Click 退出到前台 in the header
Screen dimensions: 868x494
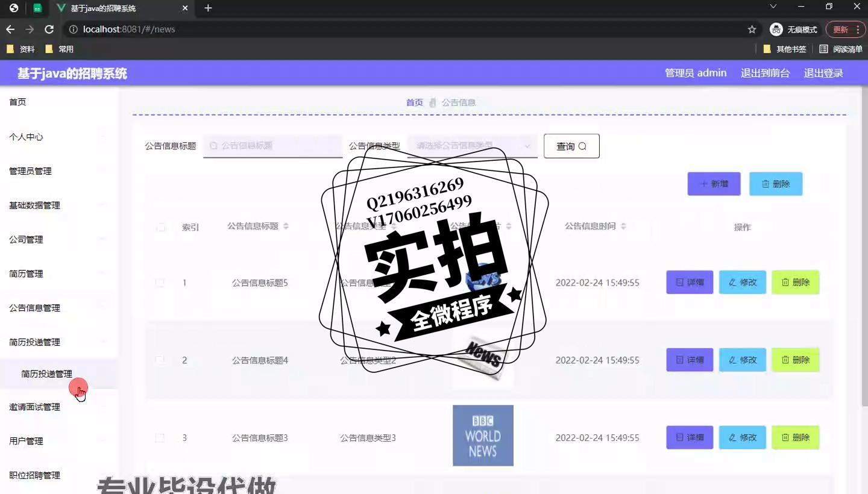click(765, 73)
